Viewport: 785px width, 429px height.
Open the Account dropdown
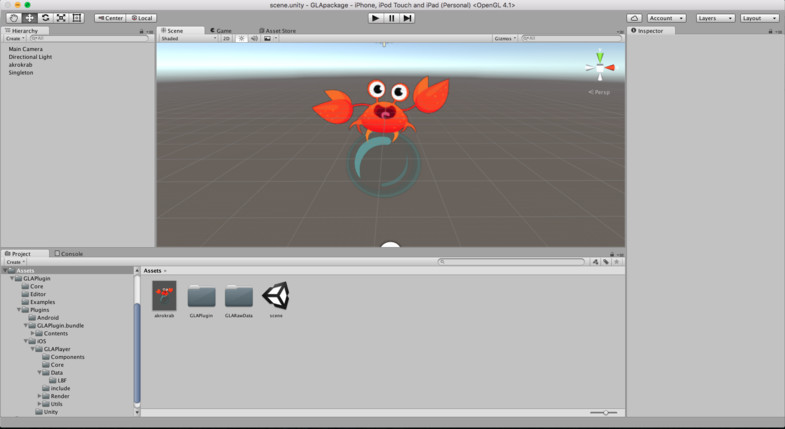(666, 18)
